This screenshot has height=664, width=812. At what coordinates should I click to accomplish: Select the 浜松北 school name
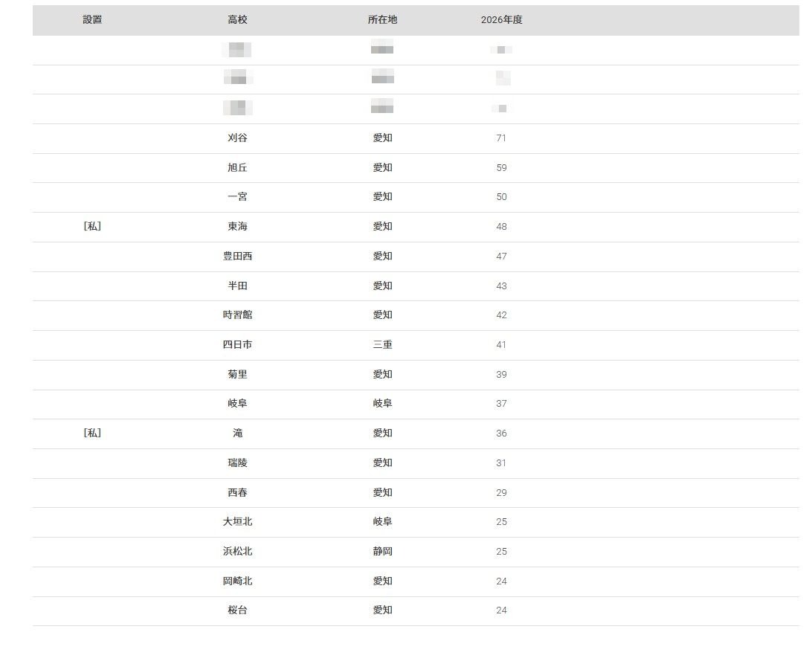[237, 552]
